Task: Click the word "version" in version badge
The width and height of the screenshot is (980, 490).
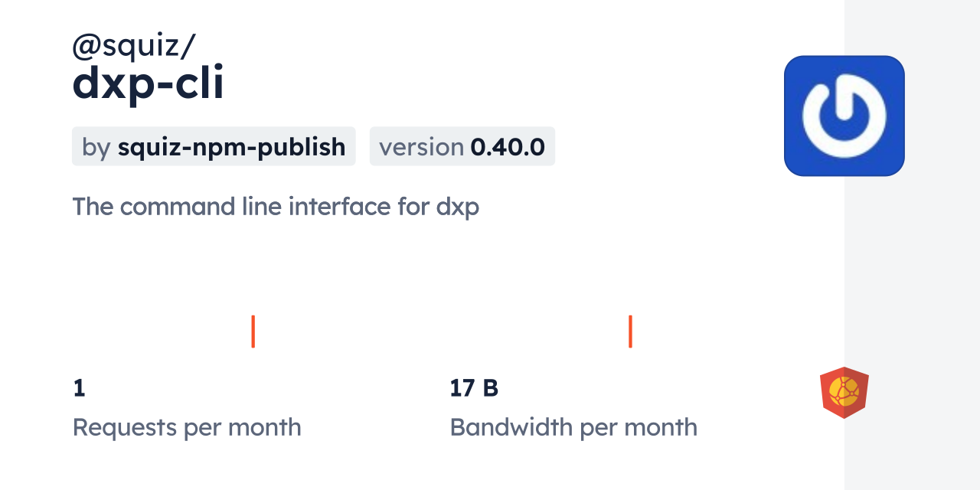Action: (x=421, y=147)
